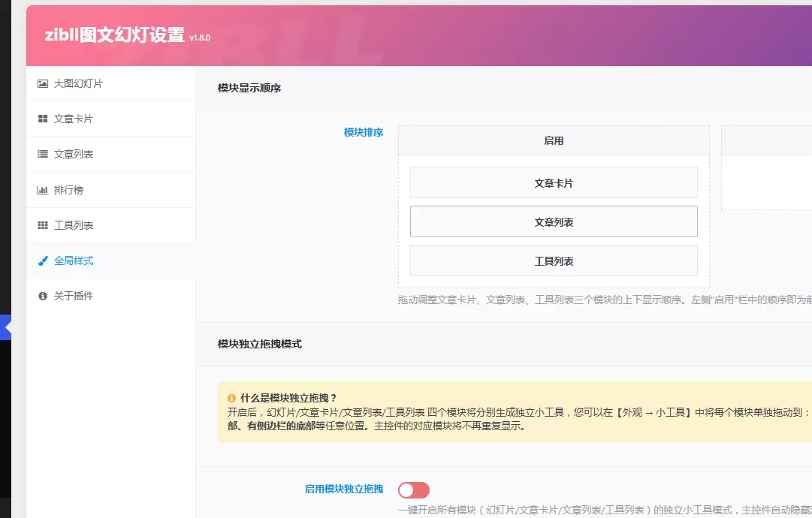The height and width of the screenshot is (518, 812).
Task: Click the list icon beside 文章列表
Action: pyautogui.click(x=43, y=154)
